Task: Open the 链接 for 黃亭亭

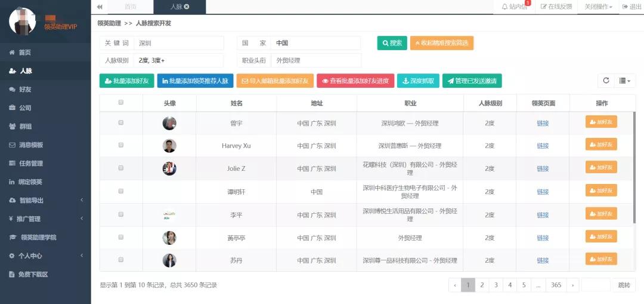Action: [x=543, y=238]
